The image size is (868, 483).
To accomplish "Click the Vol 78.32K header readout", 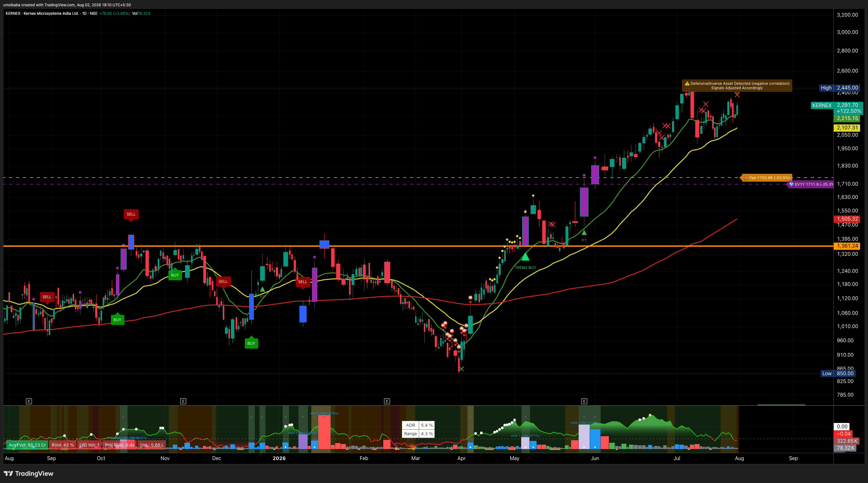I will tap(141, 14).
